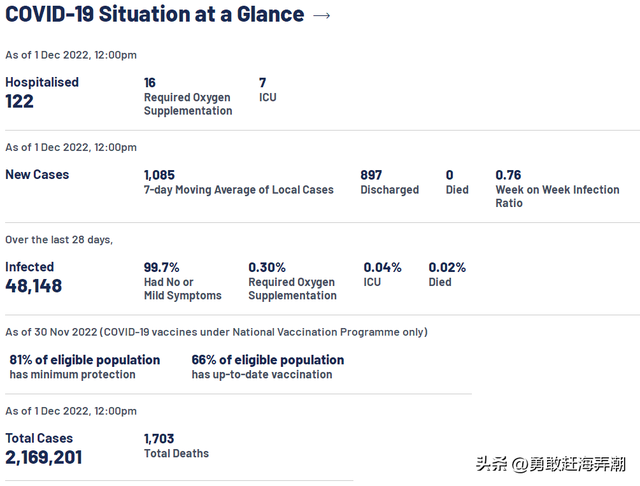This screenshot has height=486, width=640.
Task: Click the arrow next to Situation at a Glance
Action: pos(322,15)
